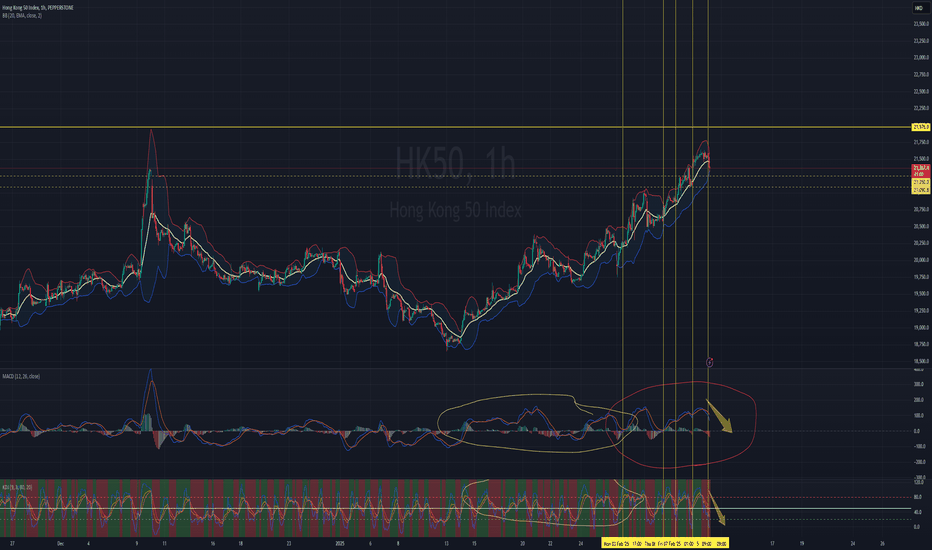This screenshot has height=550, width=932.
Task: Select the KDJ indicator legend
Action: click(17, 487)
